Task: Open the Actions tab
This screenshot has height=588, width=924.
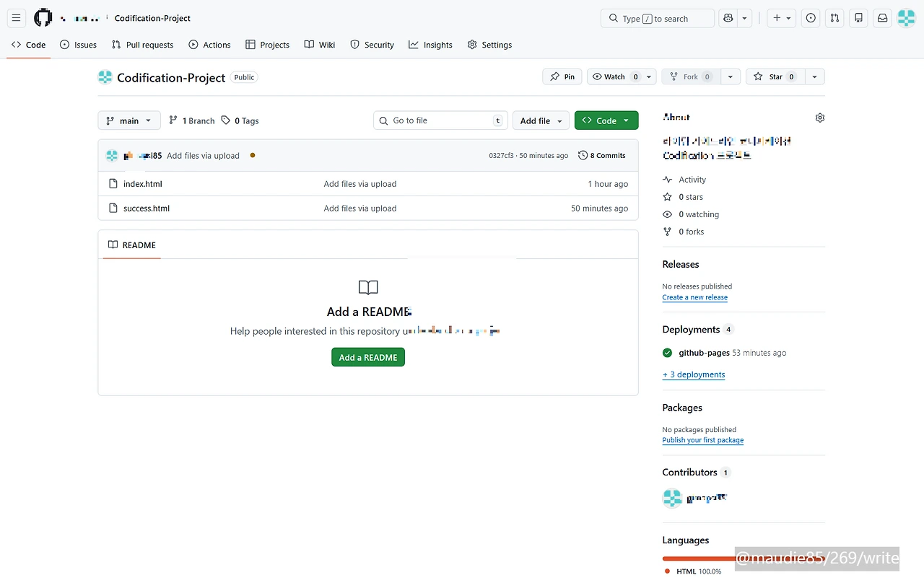Action: point(209,45)
